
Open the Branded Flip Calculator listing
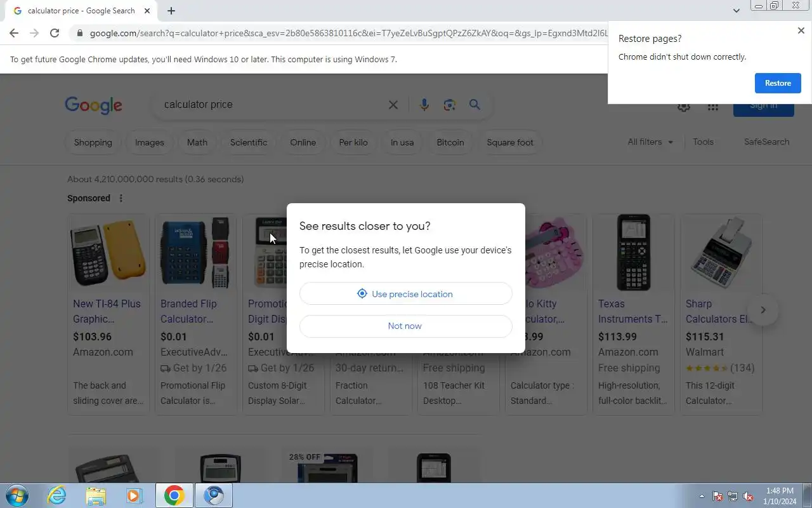(188, 311)
